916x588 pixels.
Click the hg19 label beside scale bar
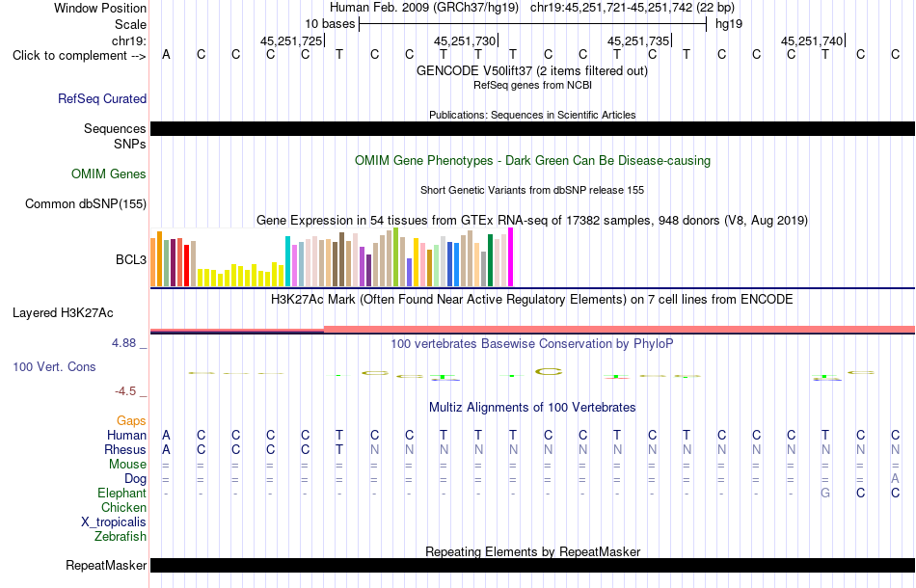[729, 24]
